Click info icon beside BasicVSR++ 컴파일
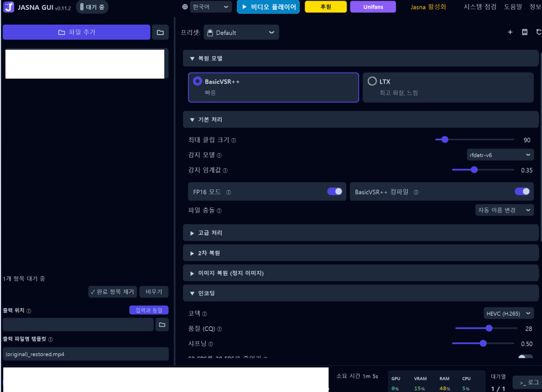 (416, 192)
